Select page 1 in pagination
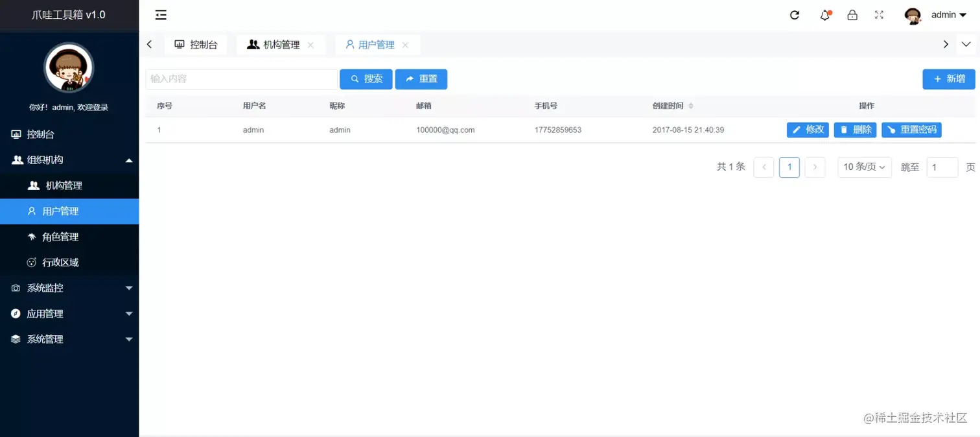This screenshot has height=437, width=980. click(x=789, y=167)
